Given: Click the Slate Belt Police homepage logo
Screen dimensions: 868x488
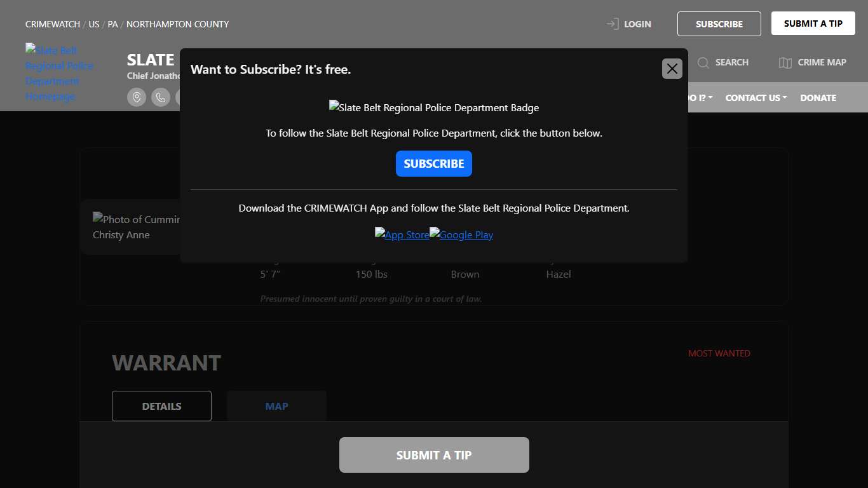Looking at the screenshot, I should coord(59,73).
